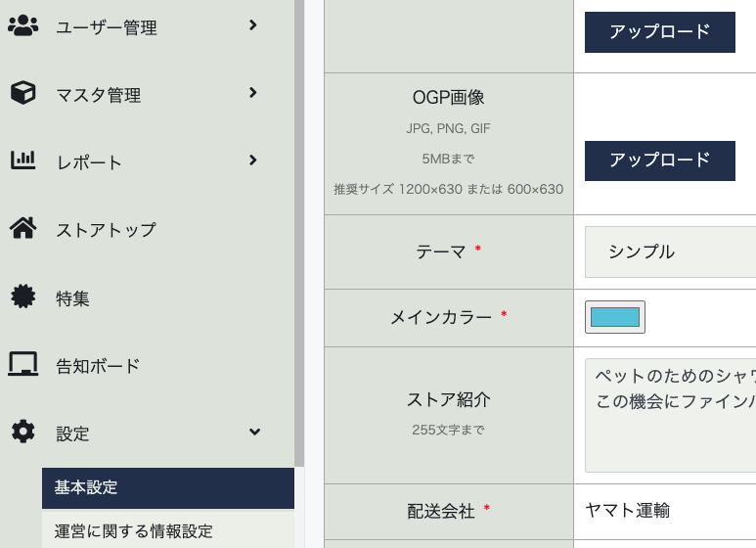This screenshot has height=548, width=756.
Task: Click the house icon for ストアトップ
Action: coord(22,229)
